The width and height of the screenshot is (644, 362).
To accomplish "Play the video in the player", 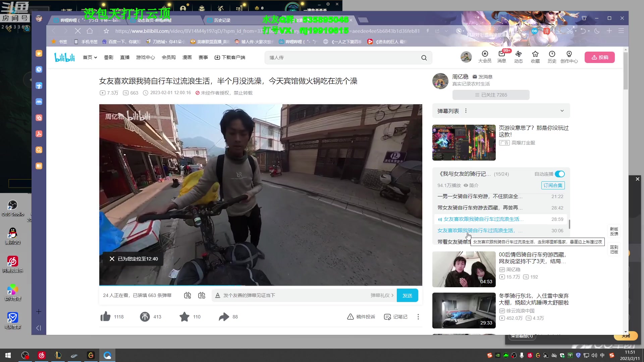I will point(261,195).
